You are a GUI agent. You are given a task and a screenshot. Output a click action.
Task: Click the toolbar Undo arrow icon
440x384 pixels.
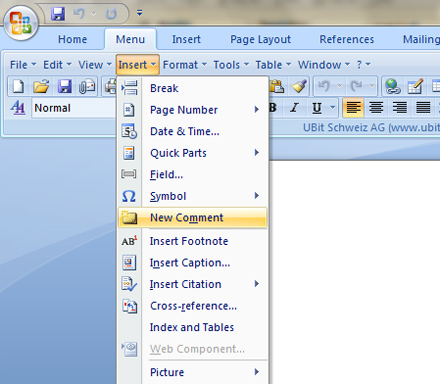pos(324,86)
